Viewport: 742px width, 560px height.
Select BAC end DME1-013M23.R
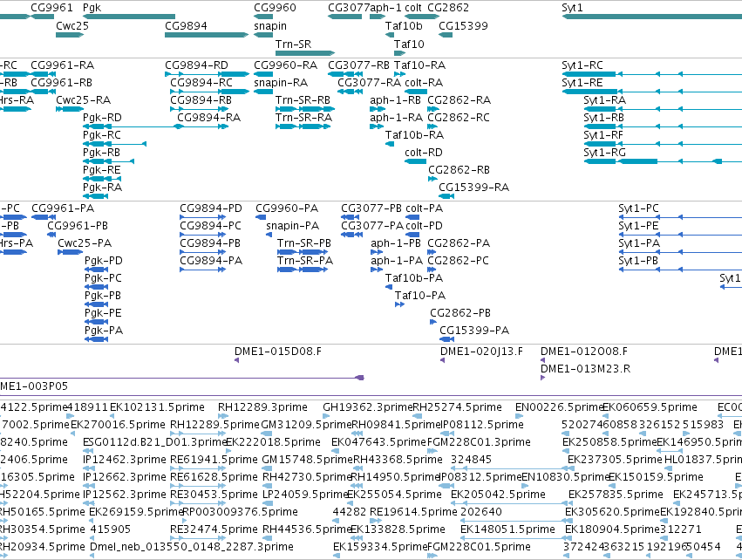585,369
